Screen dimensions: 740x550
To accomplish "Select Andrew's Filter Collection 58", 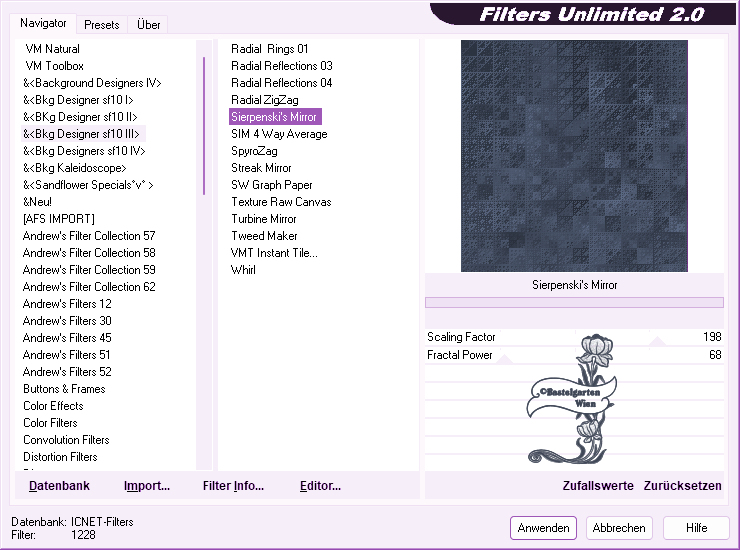I will [x=89, y=253].
